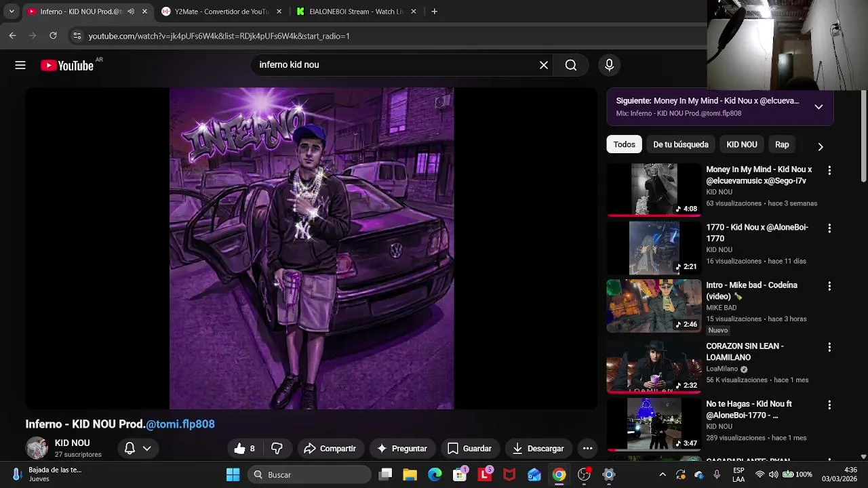
Task: Save video with Guardar button
Action: (469, 448)
